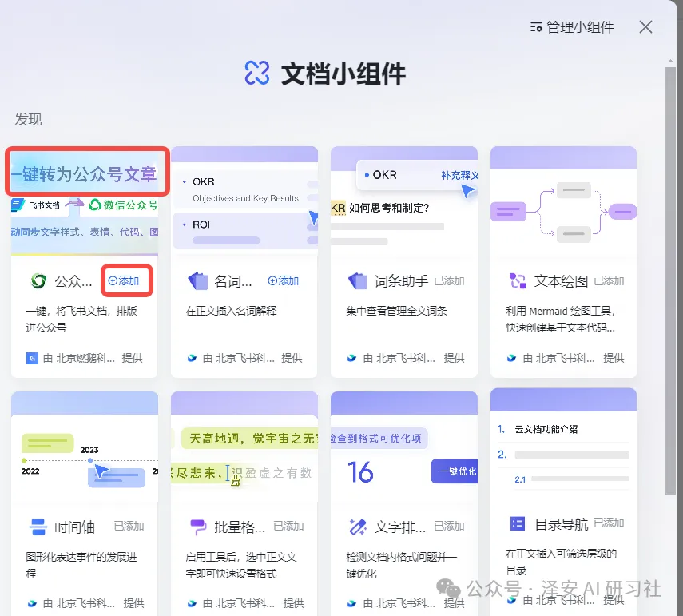Click 已添加 label on 文本绘图

[609, 280]
